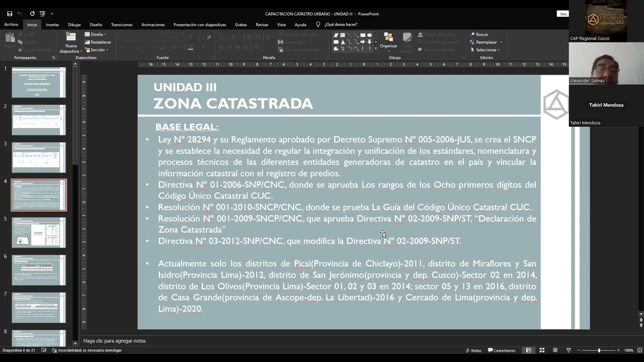This screenshot has height=362, width=644.
Task: Select slide 6 thumbnail
Action: coord(39,270)
